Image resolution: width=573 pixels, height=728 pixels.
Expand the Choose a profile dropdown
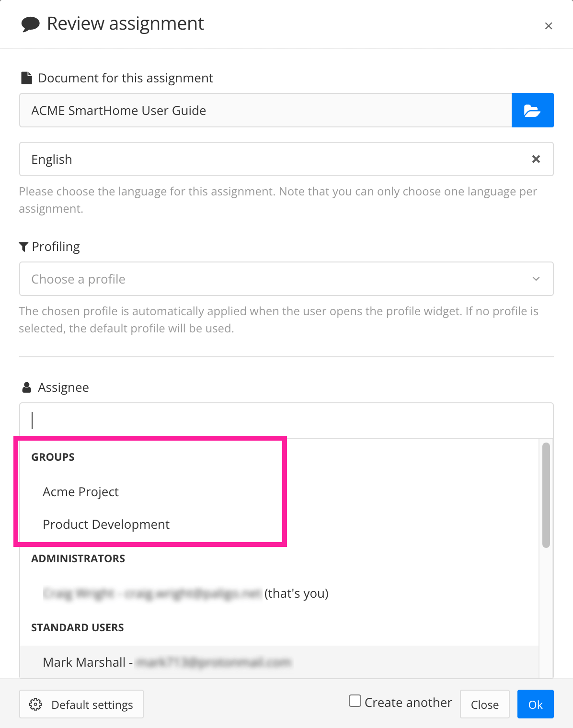click(286, 279)
